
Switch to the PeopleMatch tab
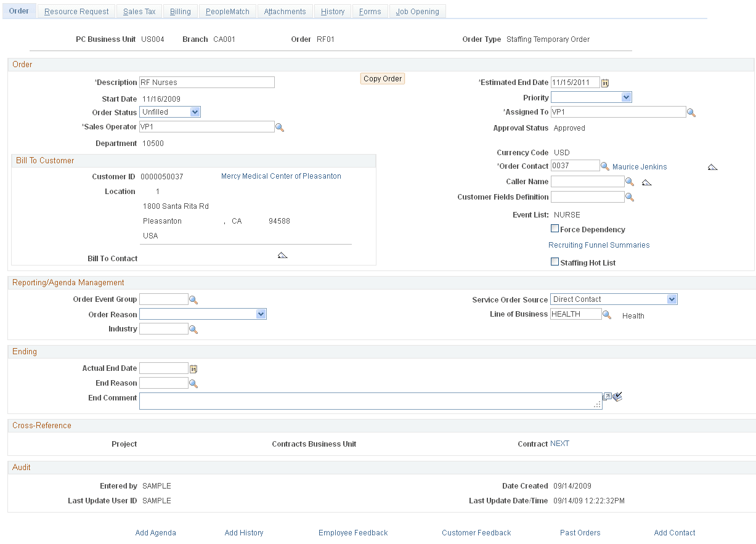click(x=227, y=11)
